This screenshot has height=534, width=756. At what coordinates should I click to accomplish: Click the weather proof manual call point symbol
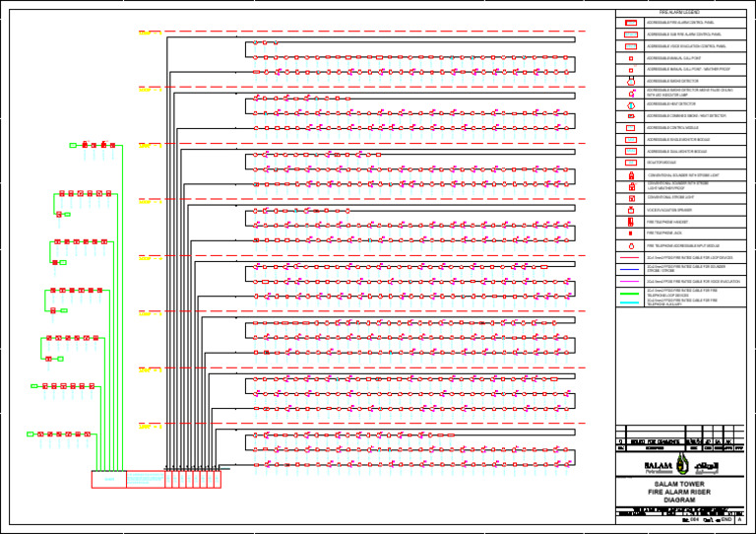click(x=631, y=70)
